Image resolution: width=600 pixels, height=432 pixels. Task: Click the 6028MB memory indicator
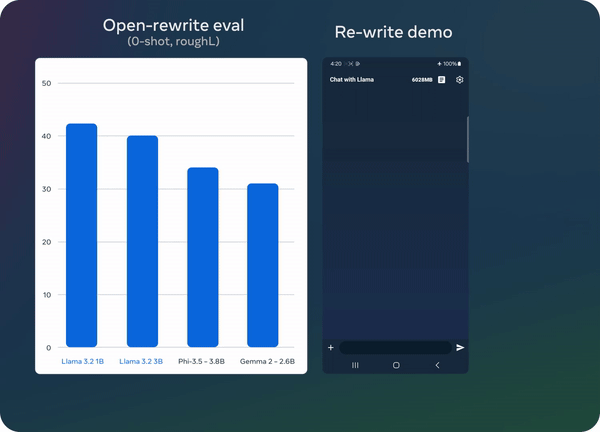421,79
